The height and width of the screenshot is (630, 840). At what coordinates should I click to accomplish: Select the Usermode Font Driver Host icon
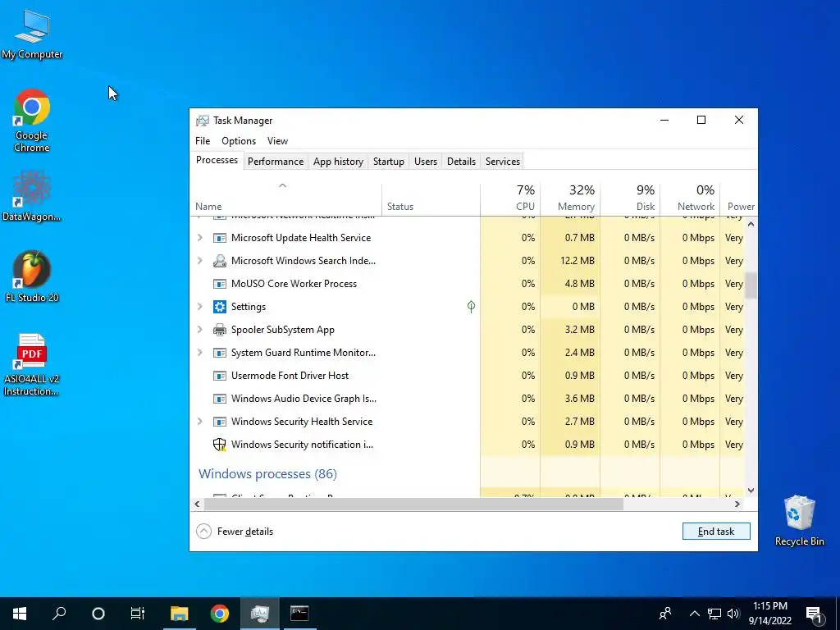220,376
